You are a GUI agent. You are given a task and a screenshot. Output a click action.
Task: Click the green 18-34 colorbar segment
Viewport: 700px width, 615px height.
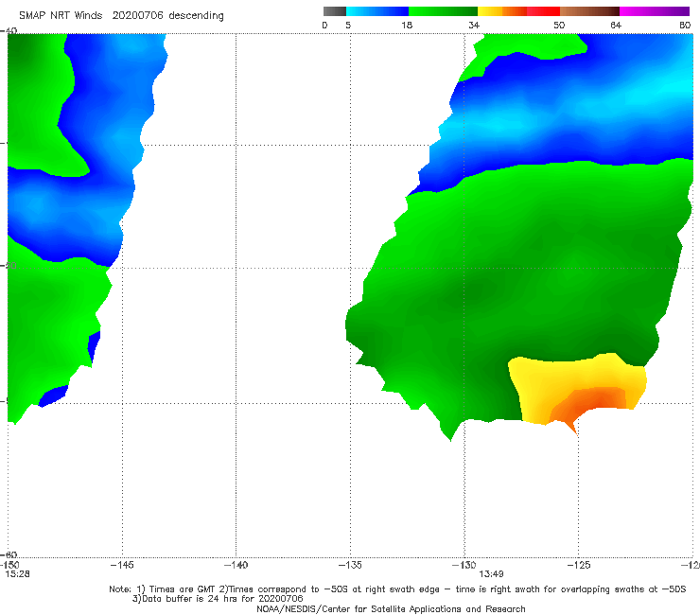point(443,11)
